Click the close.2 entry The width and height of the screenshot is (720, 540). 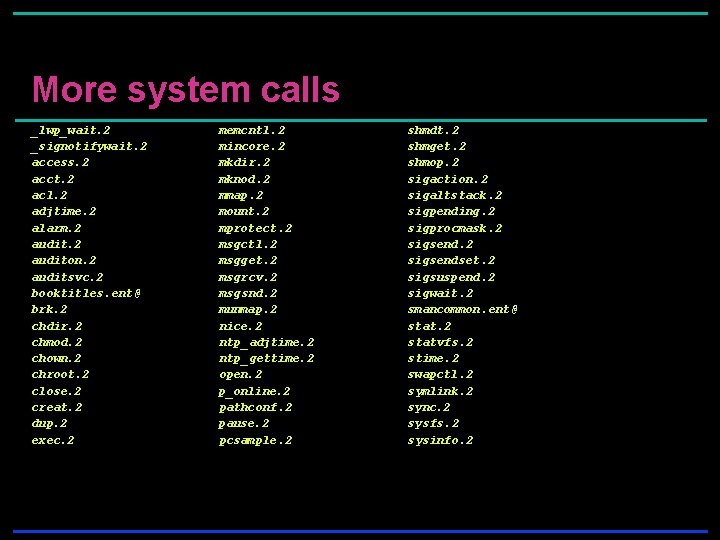56,392
